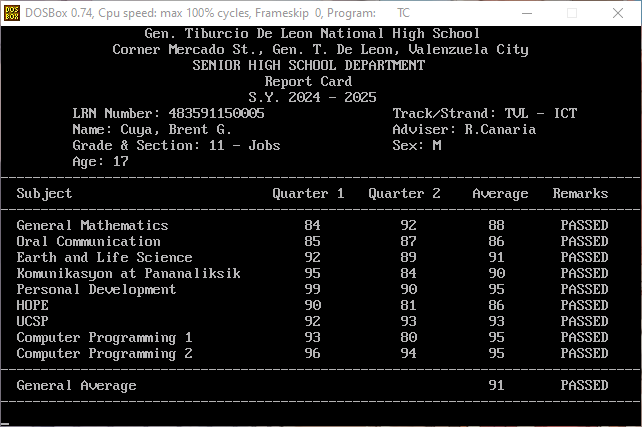Select the General Mathematics subject row
Image resolution: width=642 pixels, height=427 pixels.
click(x=92, y=226)
